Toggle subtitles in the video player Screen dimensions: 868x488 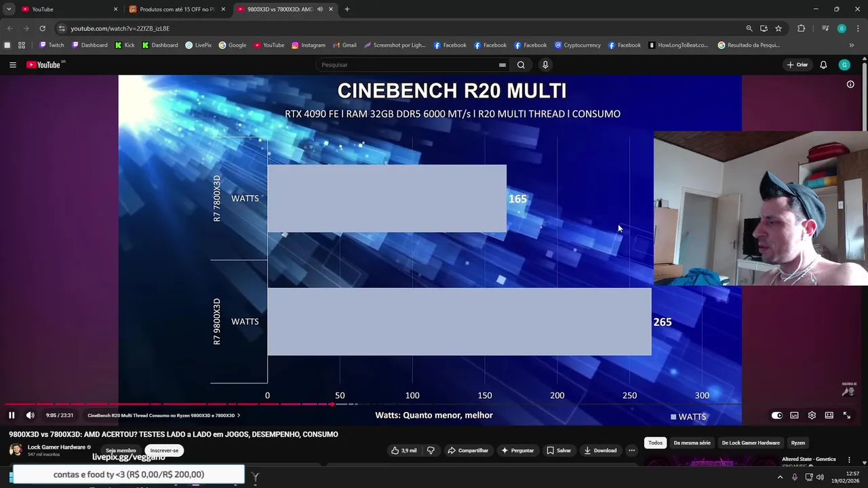click(794, 415)
